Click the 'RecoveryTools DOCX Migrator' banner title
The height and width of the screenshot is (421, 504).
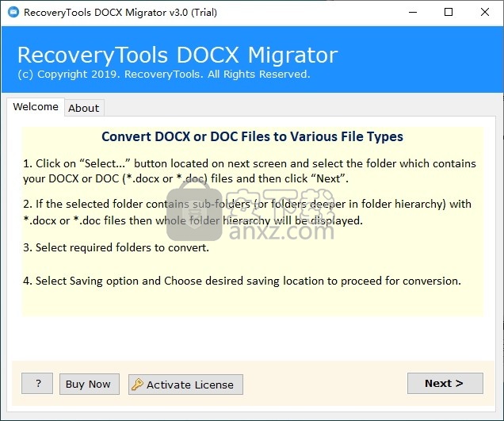pyautogui.click(x=178, y=55)
